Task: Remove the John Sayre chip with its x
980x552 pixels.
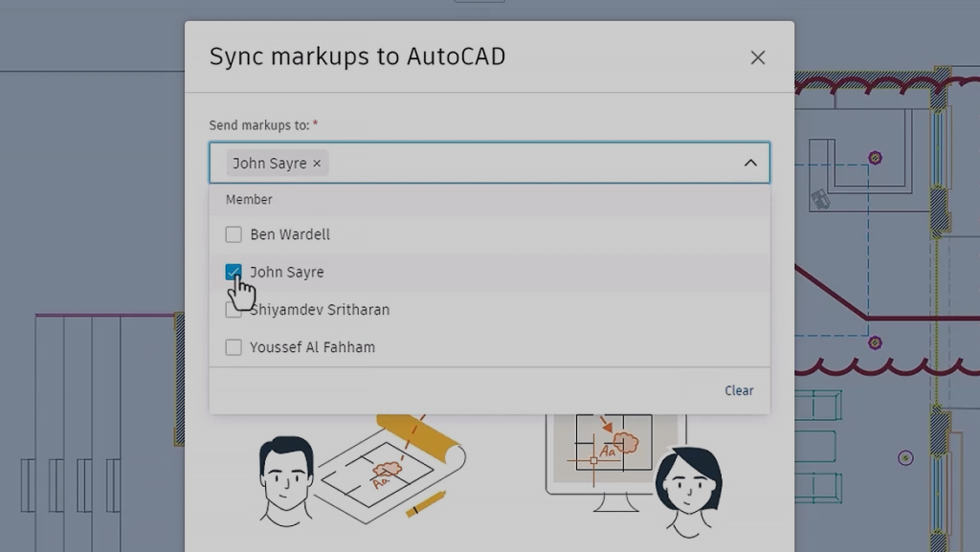Action: click(x=317, y=163)
